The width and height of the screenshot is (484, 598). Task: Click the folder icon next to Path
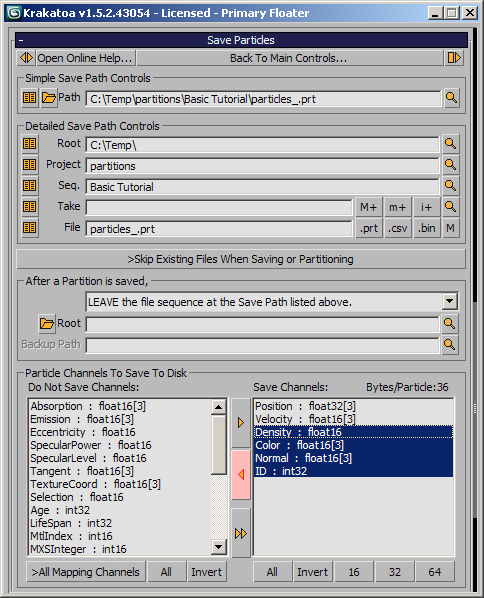pyautogui.click(x=49, y=98)
